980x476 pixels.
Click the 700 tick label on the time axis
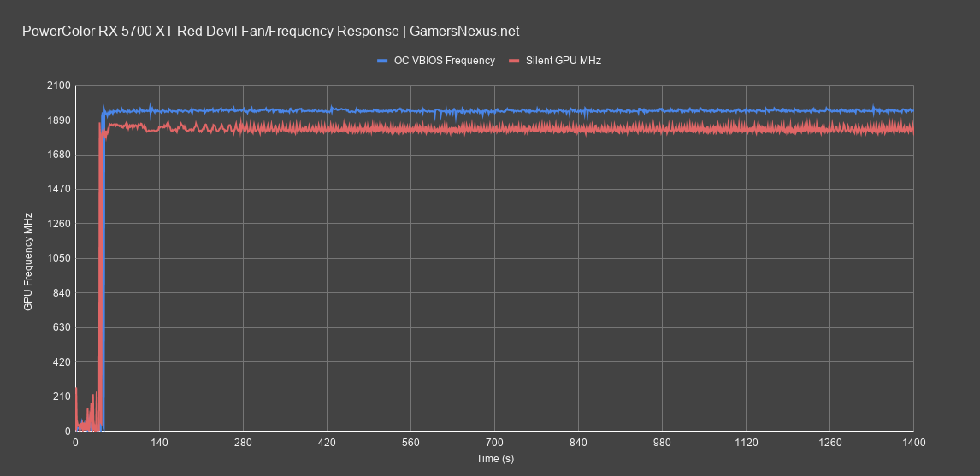[x=494, y=443]
